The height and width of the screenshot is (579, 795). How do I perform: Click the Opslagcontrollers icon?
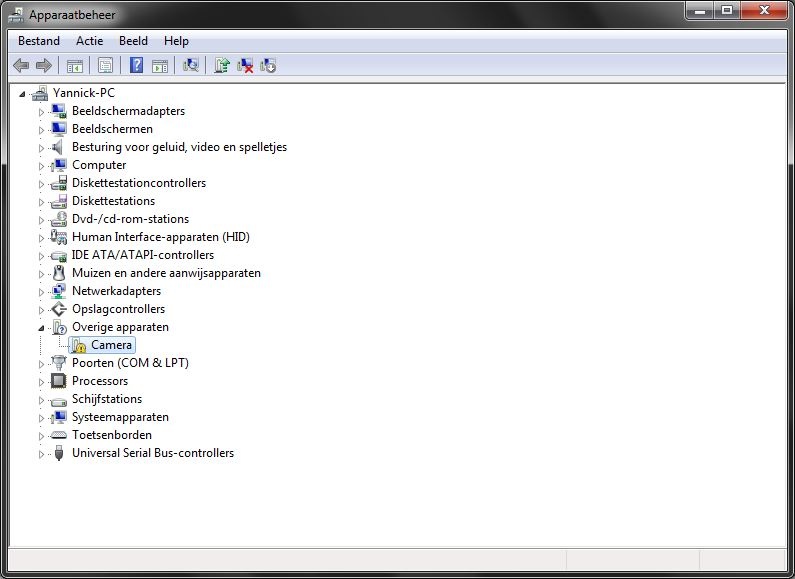[x=59, y=309]
